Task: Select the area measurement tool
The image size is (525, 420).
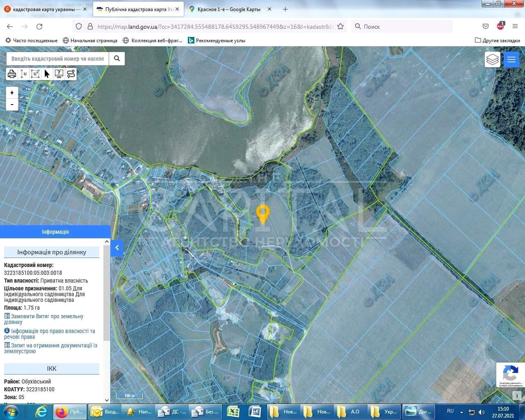Action: (x=35, y=74)
